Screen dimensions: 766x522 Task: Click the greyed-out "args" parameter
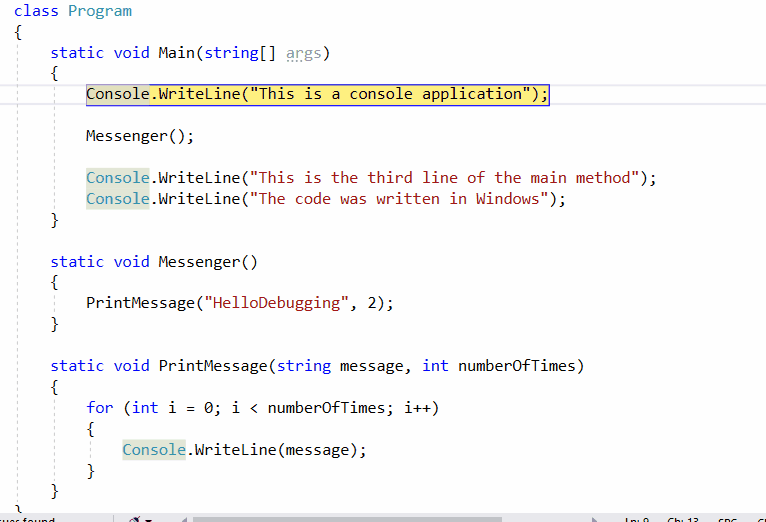[303, 54]
